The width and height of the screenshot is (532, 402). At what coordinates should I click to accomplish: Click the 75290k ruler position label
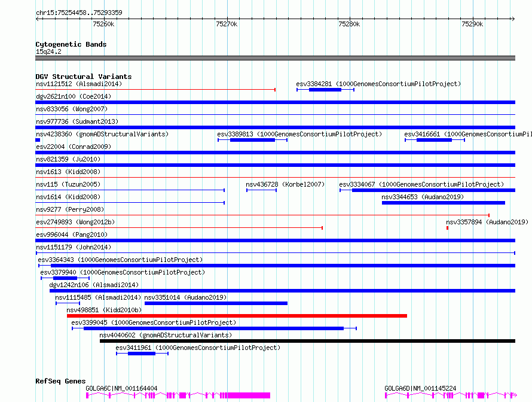click(472, 24)
